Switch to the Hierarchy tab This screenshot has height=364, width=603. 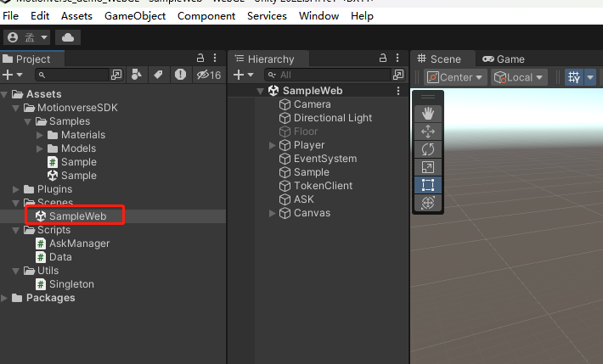point(269,59)
